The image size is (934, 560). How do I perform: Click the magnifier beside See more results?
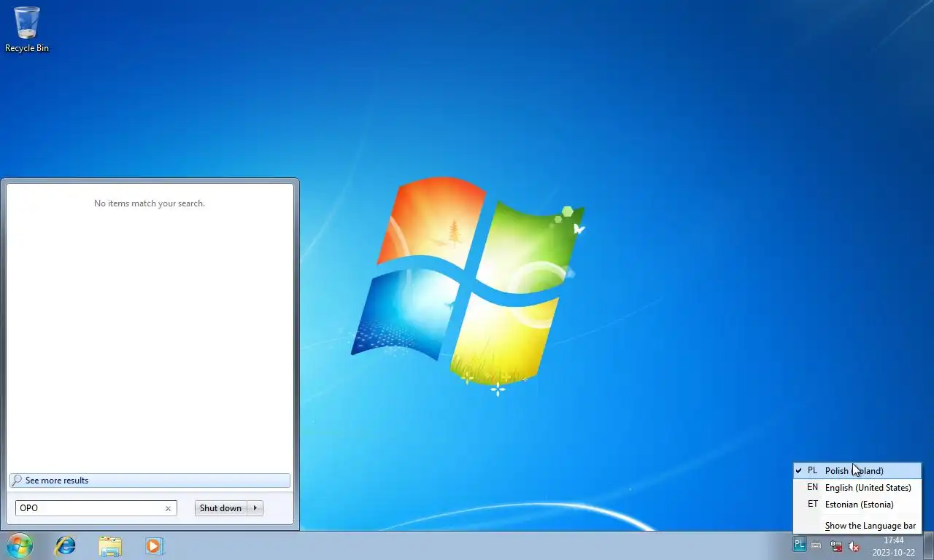click(17, 481)
